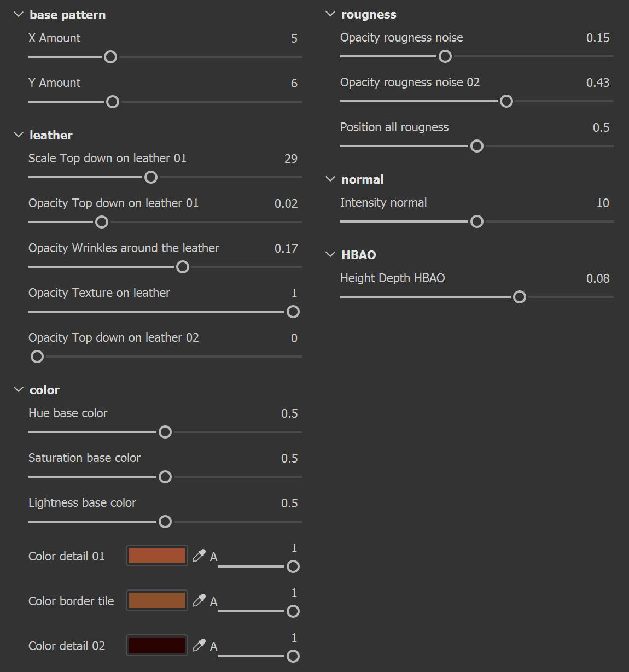Click Opacity rougness noise 02 value 0.43
Screen dimensions: 629x672
pos(597,83)
